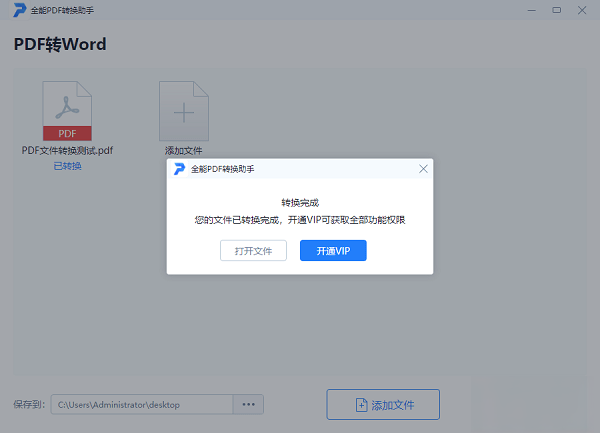Image resolution: width=600 pixels, height=433 pixels.
Task: Click the document-plus icon in 添加文件 button
Action: (x=361, y=405)
